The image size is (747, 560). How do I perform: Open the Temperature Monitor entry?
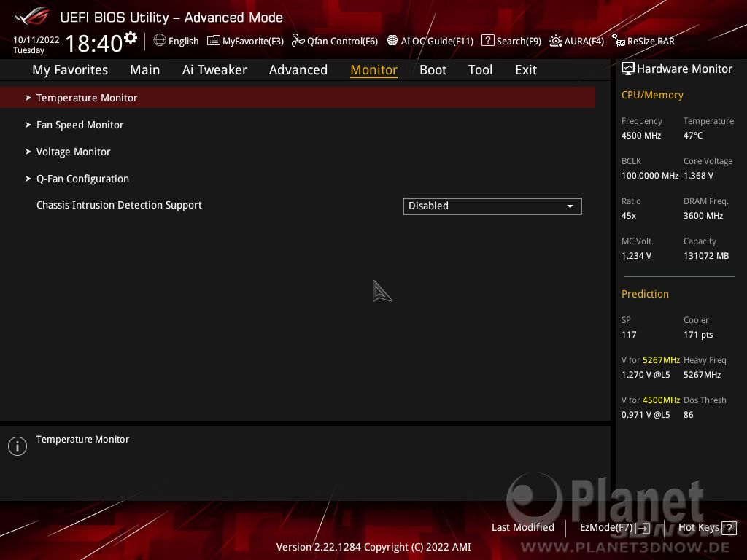point(298,98)
